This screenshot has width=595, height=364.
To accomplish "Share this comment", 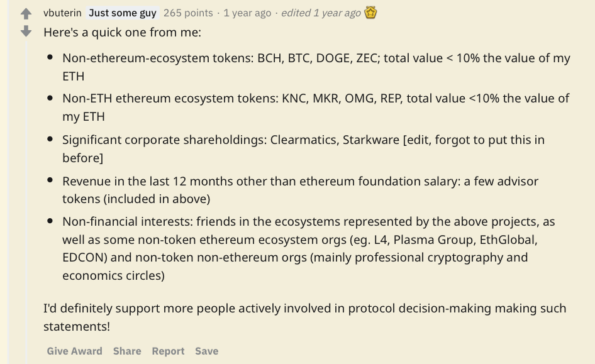I will [x=127, y=351].
